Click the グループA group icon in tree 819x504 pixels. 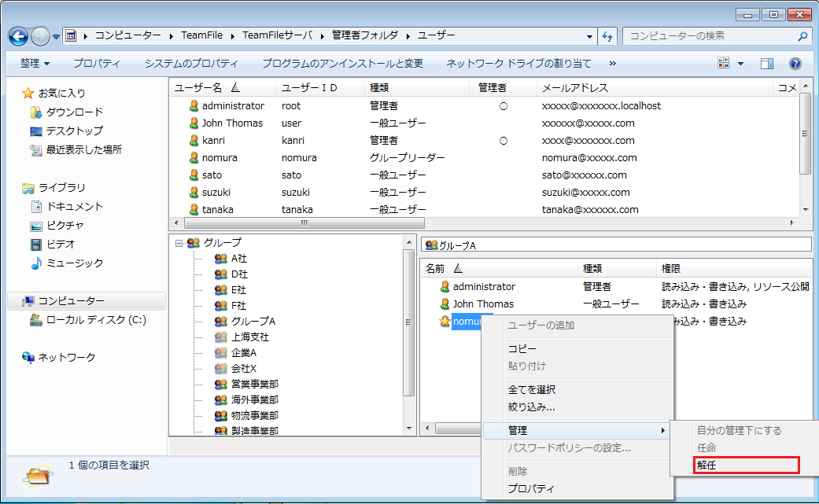pos(220,322)
